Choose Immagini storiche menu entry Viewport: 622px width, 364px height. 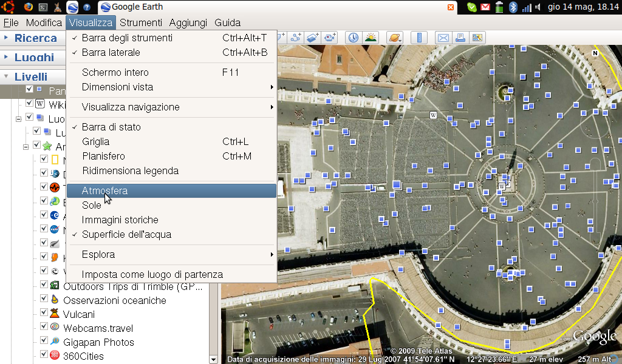(171, 220)
